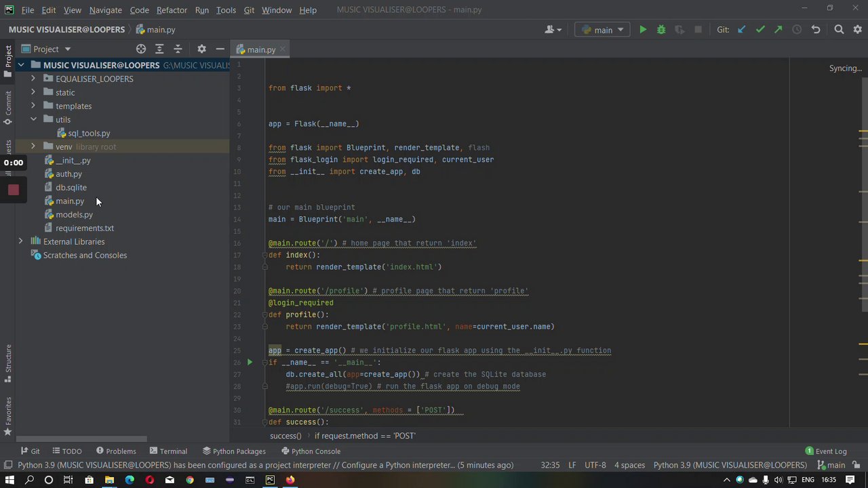Open the Problems tool tab
Image resolution: width=868 pixels, height=488 pixels.
pos(116,451)
